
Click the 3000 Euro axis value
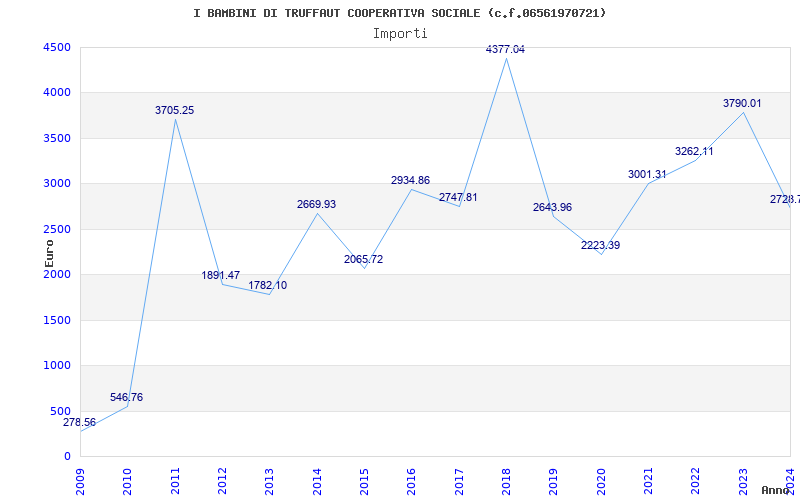(x=57, y=184)
